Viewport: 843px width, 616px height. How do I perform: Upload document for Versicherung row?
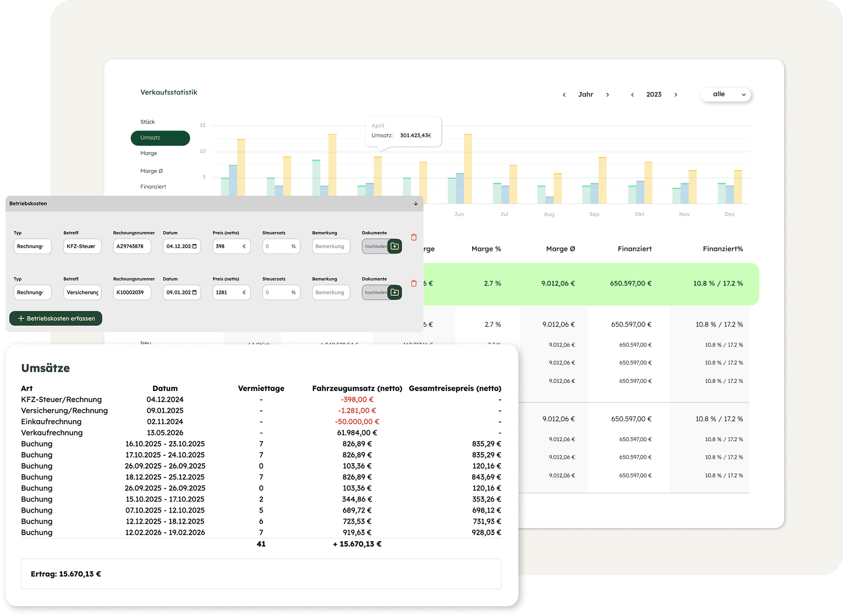395,293
